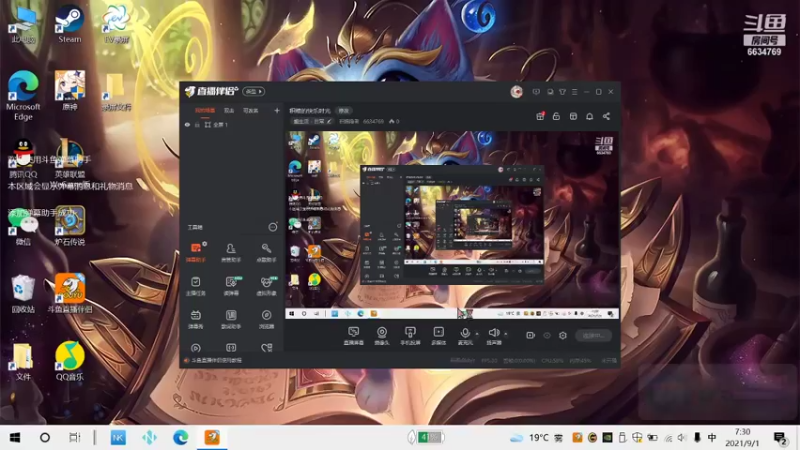Viewport: 800px width, 450px height.
Task: Add a 多媒体 multimedia source
Action: click(438, 336)
